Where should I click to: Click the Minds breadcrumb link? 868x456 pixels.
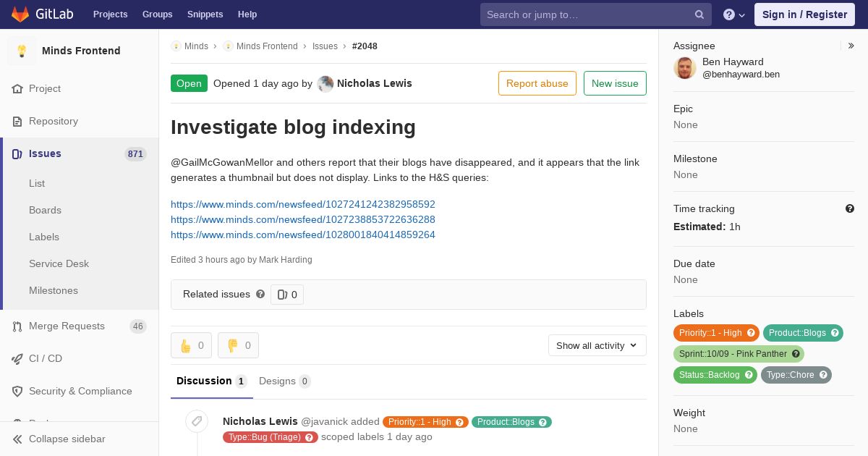tap(196, 46)
